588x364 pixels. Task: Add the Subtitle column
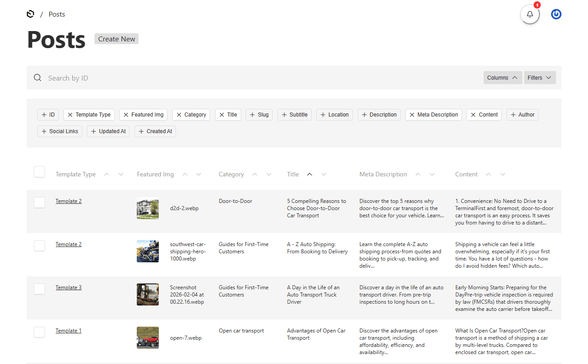(x=295, y=115)
